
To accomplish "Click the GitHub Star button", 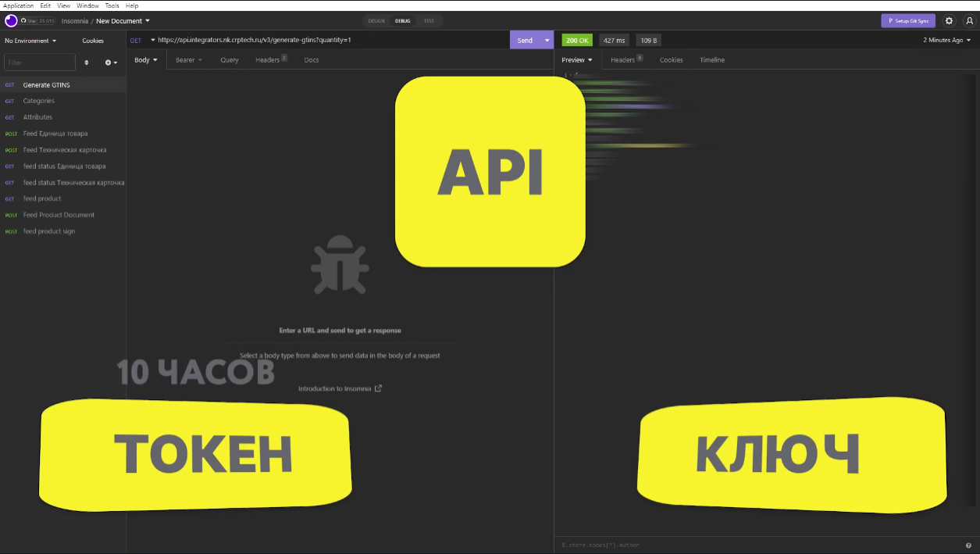I will coord(37,21).
